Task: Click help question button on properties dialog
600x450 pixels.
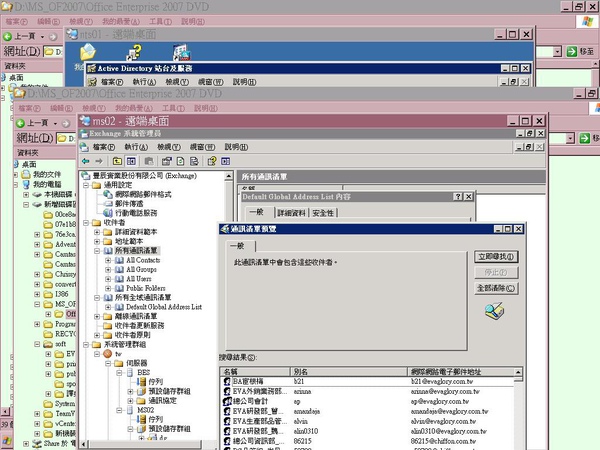Action: (457, 197)
